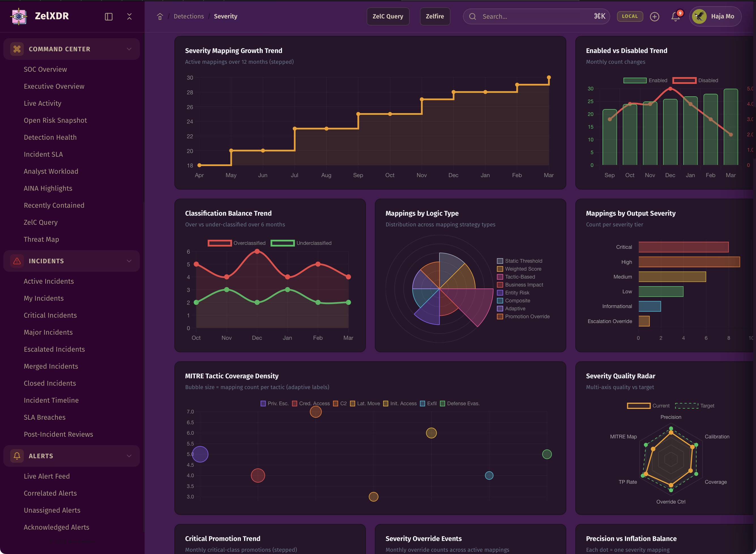Collapse the Command Center chevron
Viewport: 756px width, 554px height.
pyautogui.click(x=129, y=49)
